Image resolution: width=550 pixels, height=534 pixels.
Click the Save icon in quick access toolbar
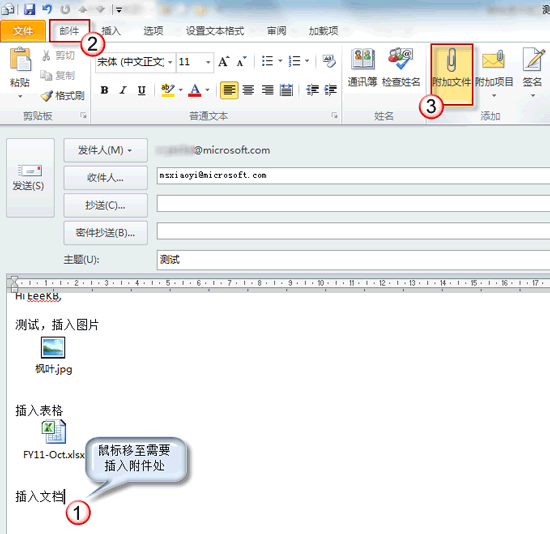click(x=29, y=9)
